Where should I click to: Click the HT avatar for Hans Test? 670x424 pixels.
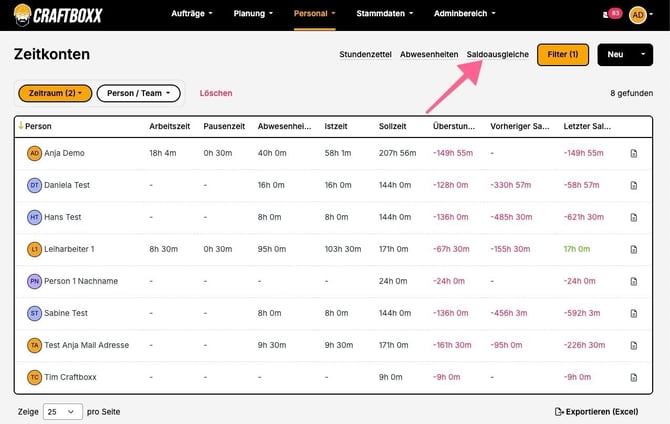34,217
